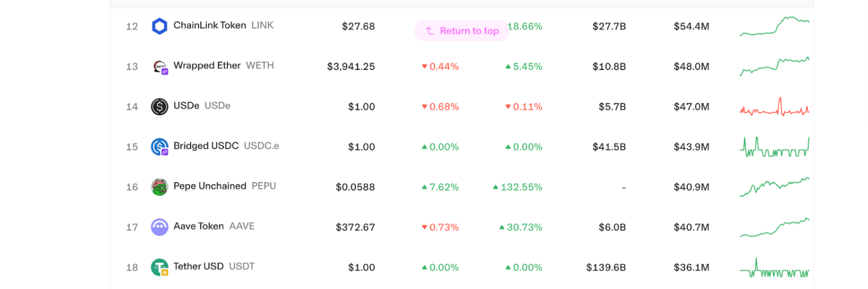
Task: Click Aave Token's $372.67 price
Action: point(355,227)
